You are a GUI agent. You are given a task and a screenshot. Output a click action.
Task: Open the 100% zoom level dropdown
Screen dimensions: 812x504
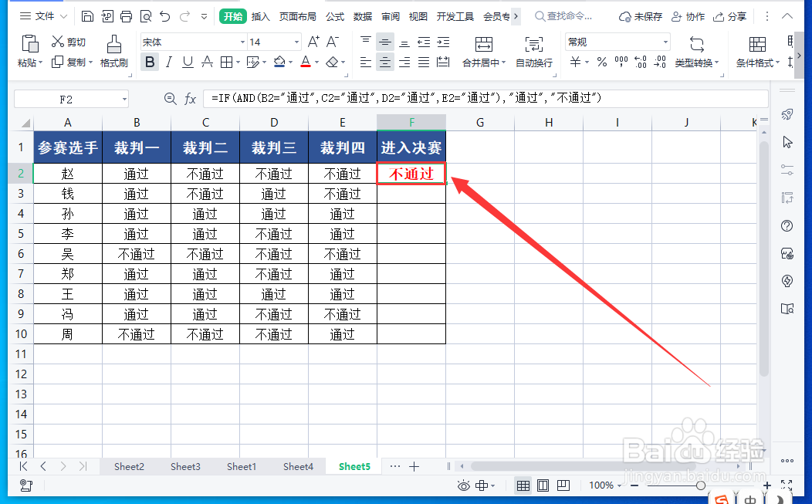tap(605, 485)
